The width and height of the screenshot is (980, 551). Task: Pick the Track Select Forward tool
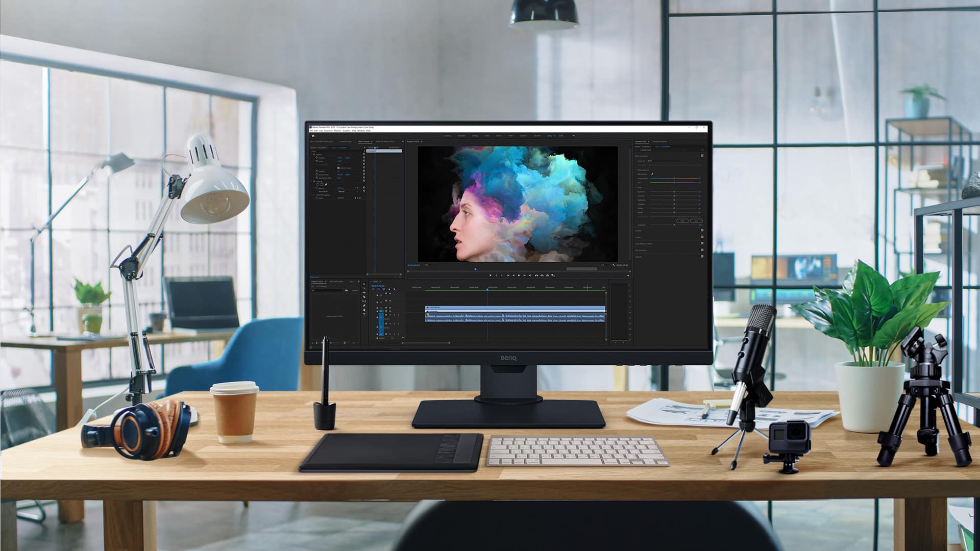click(x=364, y=288)
